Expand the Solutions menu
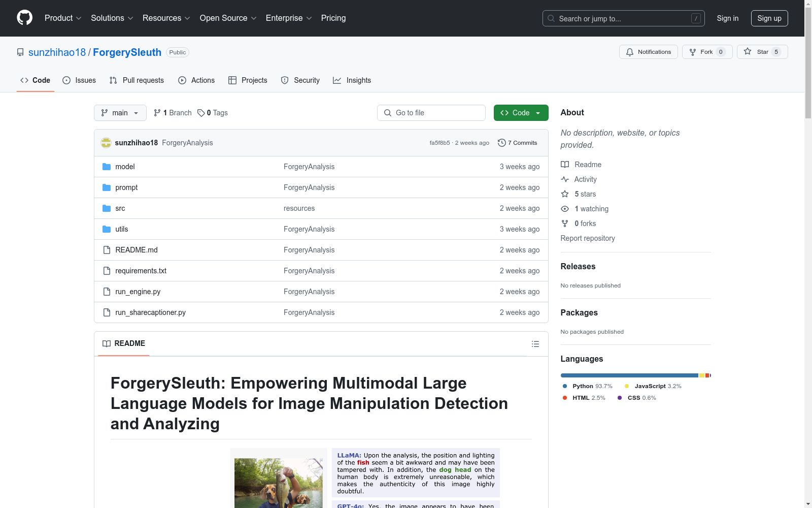 (x=112, y=18)
